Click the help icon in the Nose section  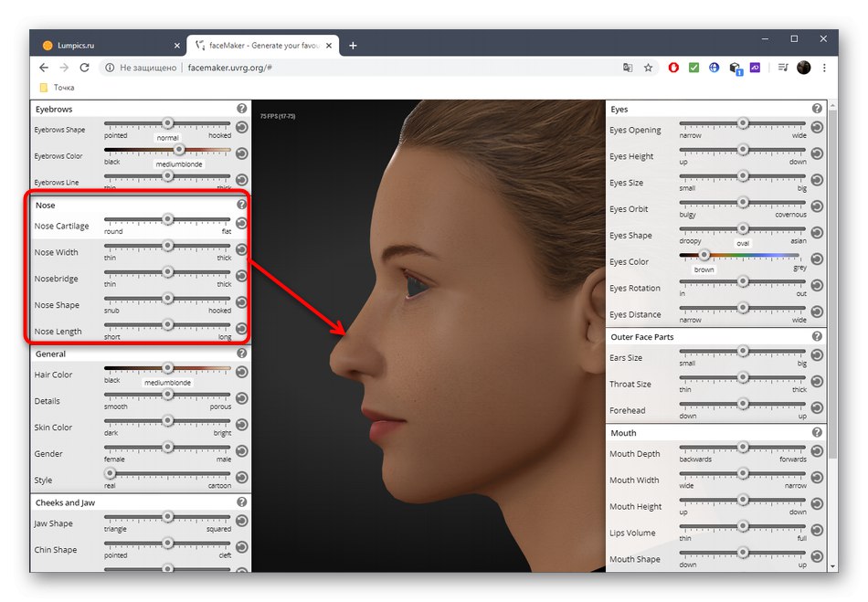click(241, 205)
